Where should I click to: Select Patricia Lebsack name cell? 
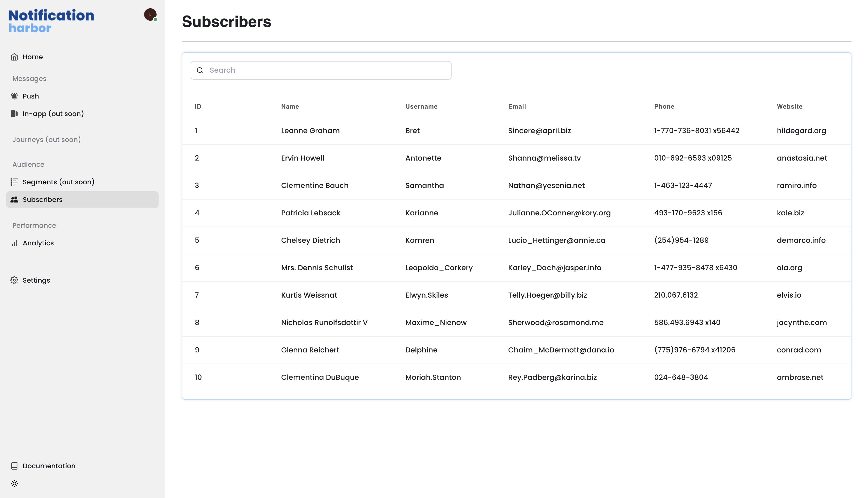point(311,213)
